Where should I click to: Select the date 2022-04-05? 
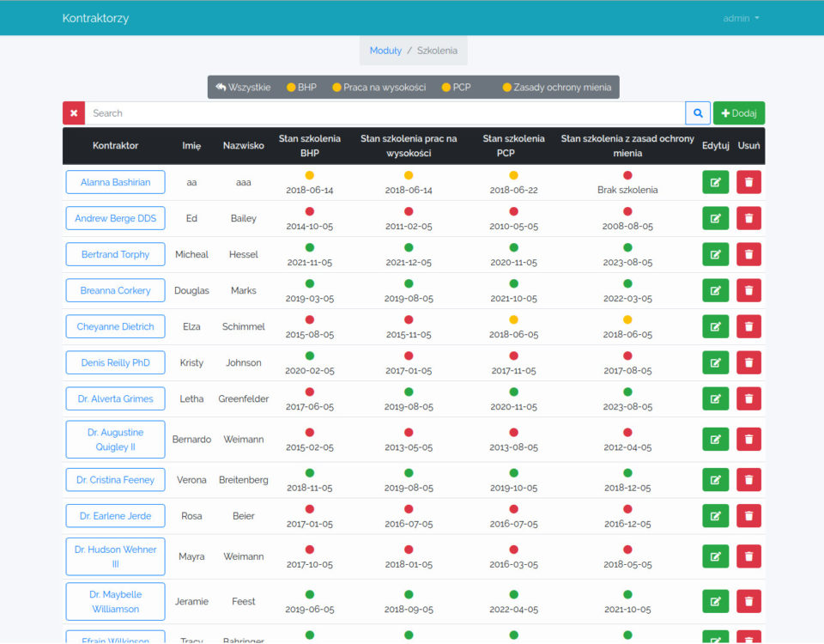[514, 610]
